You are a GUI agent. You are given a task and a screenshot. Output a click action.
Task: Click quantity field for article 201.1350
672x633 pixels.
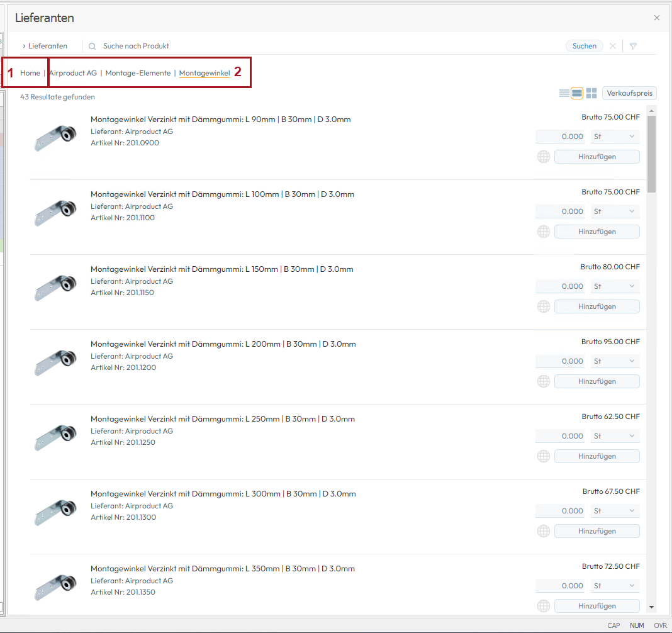click(560, 586)
